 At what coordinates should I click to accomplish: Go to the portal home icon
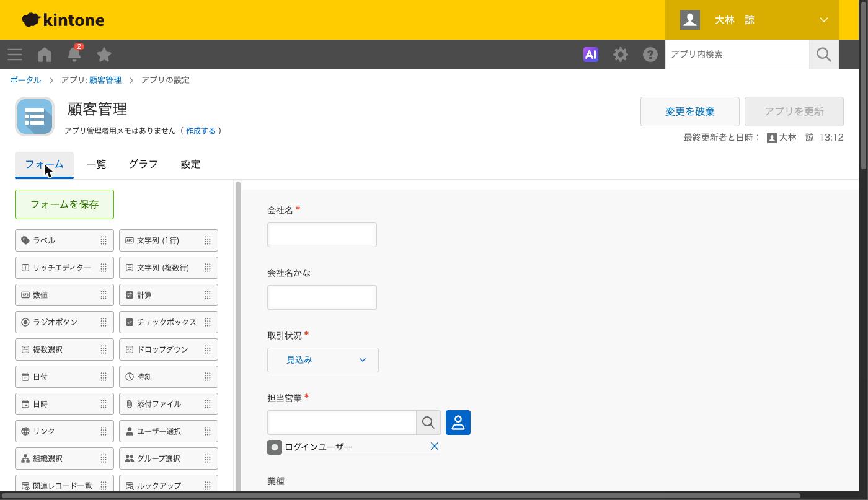pos(45,55)
